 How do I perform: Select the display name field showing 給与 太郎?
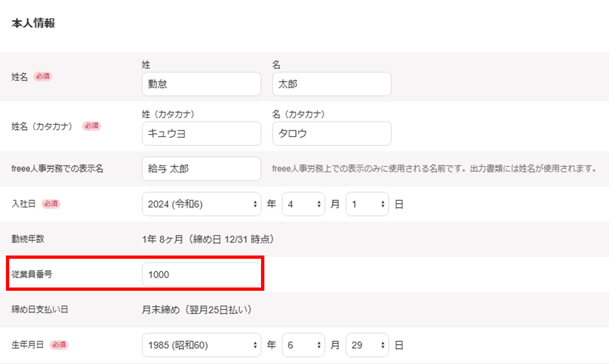pos(201,169)
